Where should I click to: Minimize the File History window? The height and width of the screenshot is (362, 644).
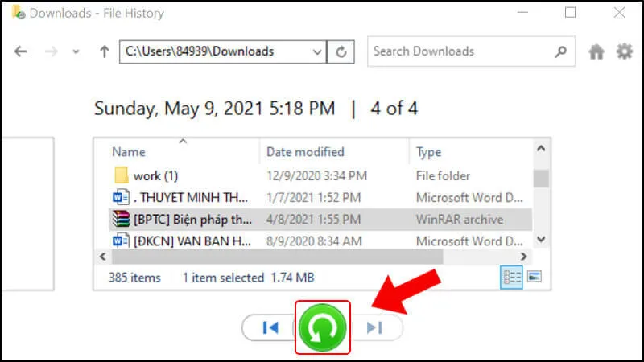point(522,13)
